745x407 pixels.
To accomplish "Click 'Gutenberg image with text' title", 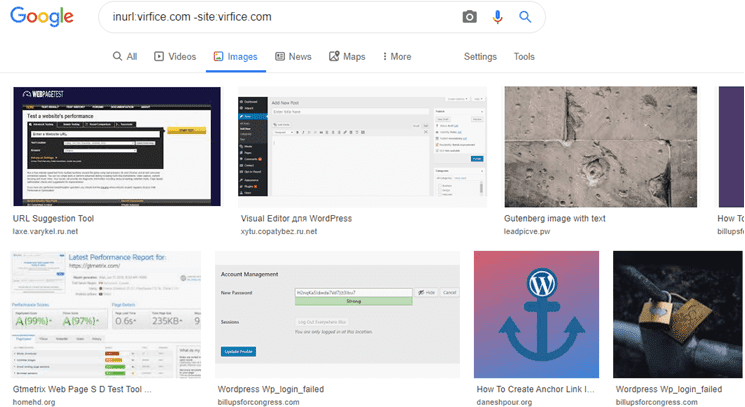I will point(554,218).
